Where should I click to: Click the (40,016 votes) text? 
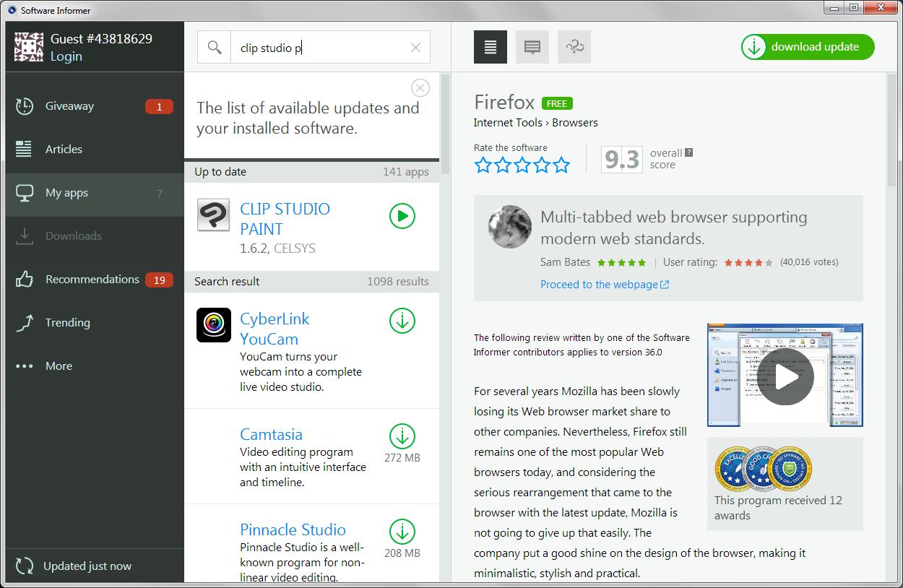810,262
